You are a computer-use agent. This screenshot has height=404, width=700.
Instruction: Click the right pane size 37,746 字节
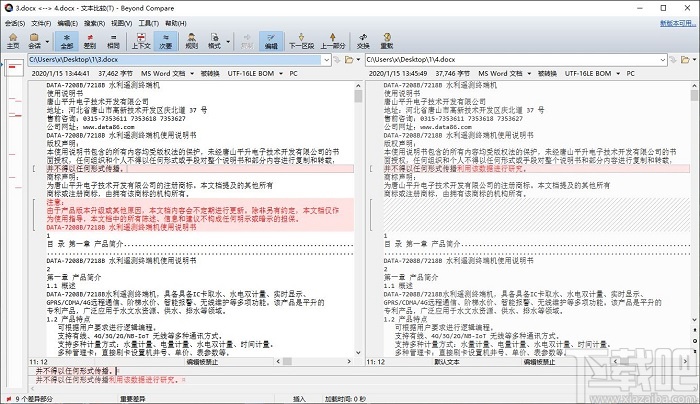pyautogui.click(x=452, y=73)
